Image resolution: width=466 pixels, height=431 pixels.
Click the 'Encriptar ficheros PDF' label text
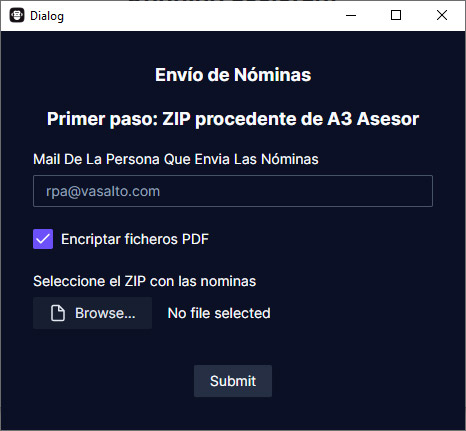[135, 239]
